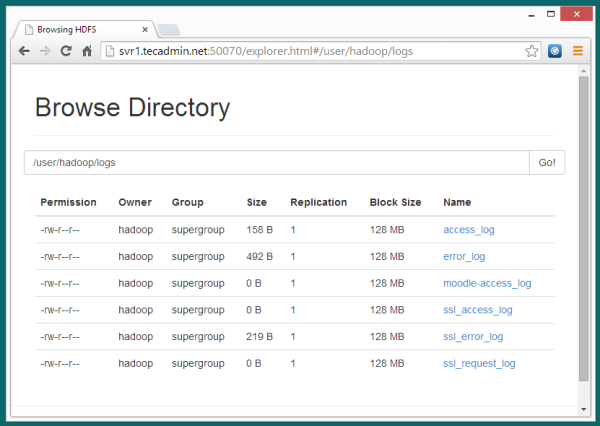The height and width of the screenshot is (426, 600).
Task: Open the ssl_access_log file link
Action: coord(477,310)
